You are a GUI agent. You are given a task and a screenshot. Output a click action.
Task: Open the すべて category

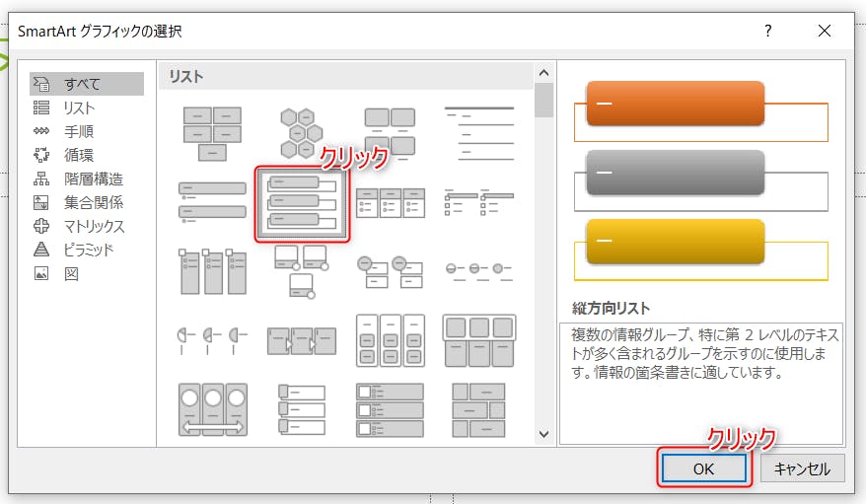(82, 85)
